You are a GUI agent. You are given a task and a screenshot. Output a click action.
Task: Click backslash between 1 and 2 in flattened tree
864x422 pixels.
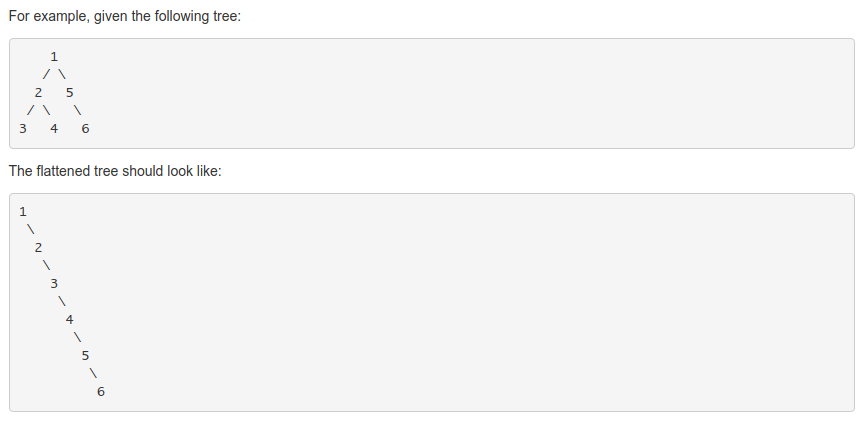tap(30, 229)
